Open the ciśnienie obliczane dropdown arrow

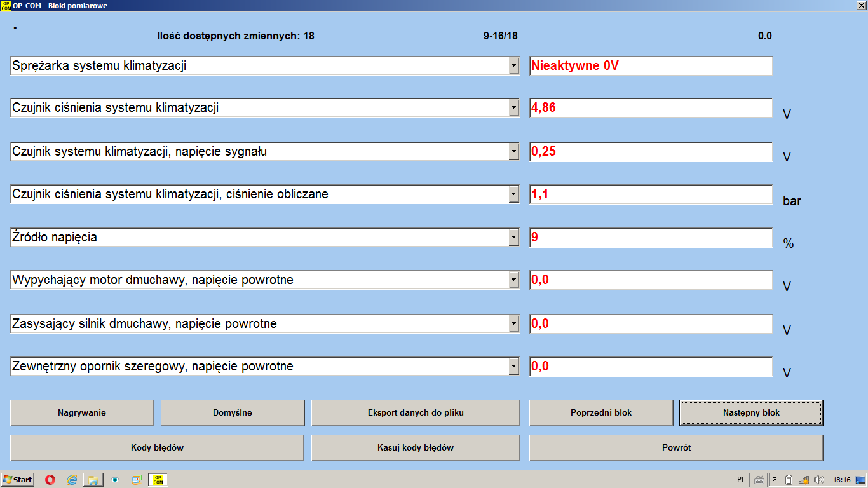click(x=514, y=194)
